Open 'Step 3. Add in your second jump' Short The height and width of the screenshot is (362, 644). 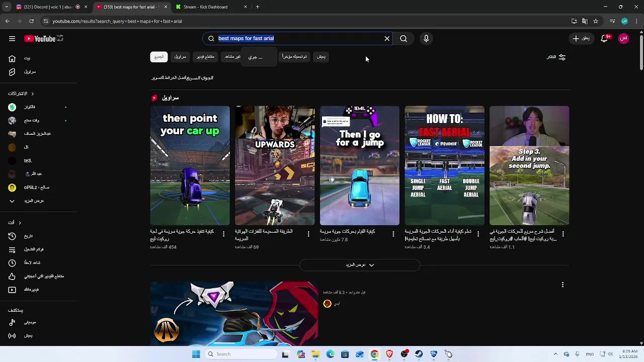[529, 165]
